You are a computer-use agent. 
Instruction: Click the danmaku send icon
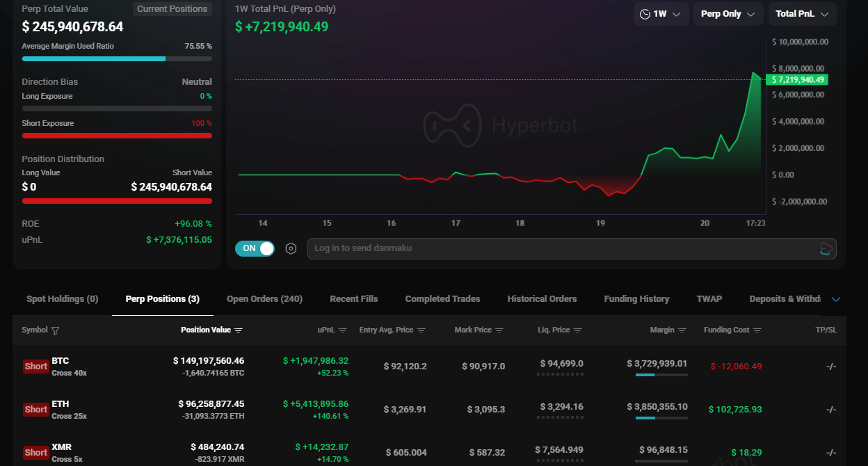pyautogui.click(x=826, y=249)
